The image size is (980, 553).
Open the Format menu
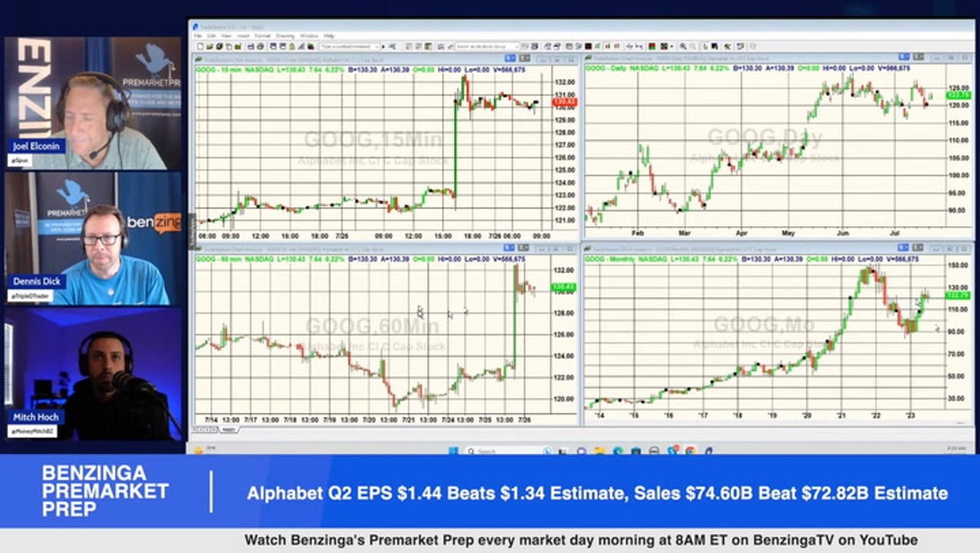click(263, 35)
